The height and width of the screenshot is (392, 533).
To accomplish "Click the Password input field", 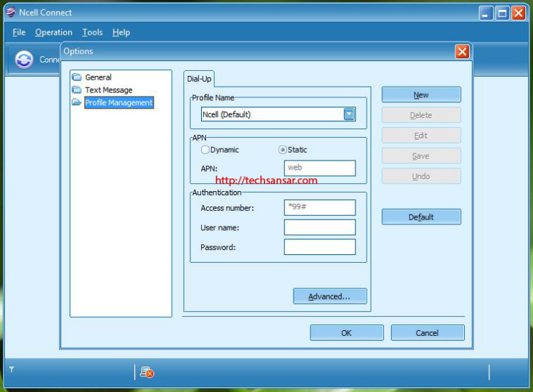I will coord(320,246).
